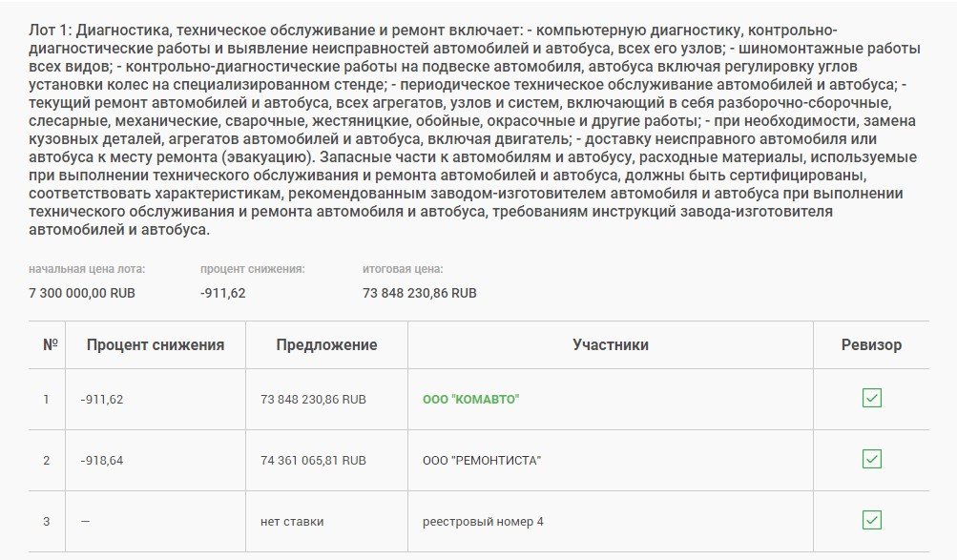Click the итоговая цена label
Screen dimensions: 957x560
click(x=403, y=270)
